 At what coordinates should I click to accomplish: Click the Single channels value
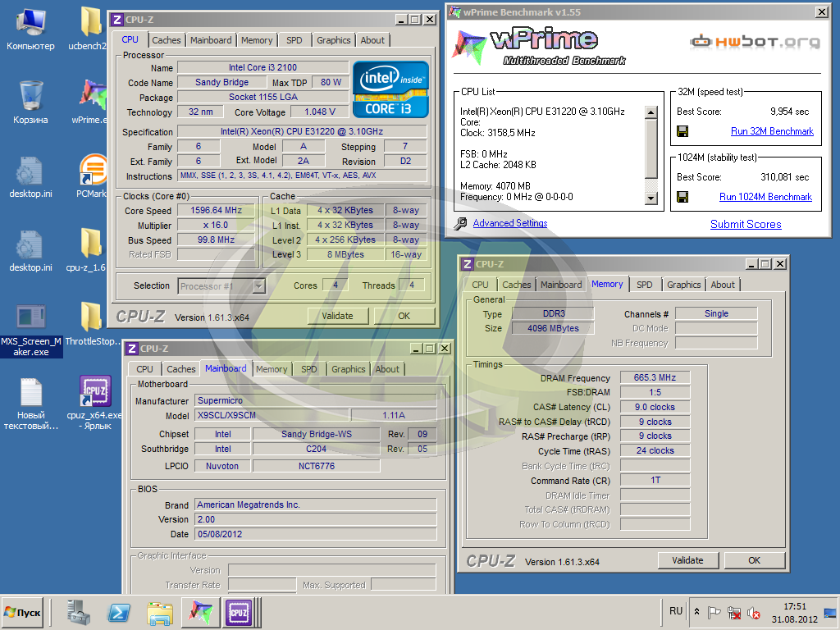point(716,313)
